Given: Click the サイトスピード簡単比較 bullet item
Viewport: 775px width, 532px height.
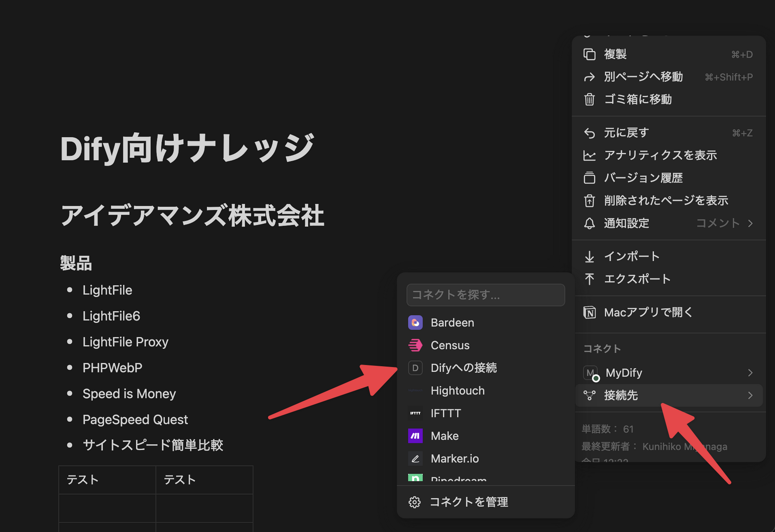Looking at the screenshot, I should click(153, 445).
